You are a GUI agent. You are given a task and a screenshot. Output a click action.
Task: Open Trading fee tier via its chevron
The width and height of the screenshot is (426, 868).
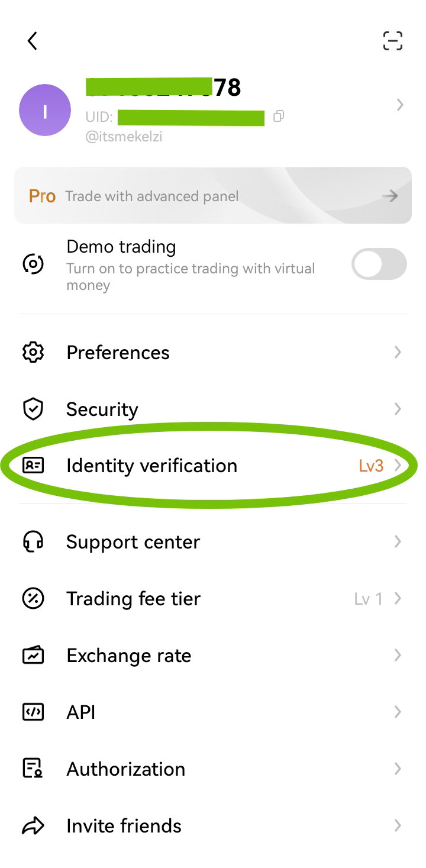pos(398,599)
